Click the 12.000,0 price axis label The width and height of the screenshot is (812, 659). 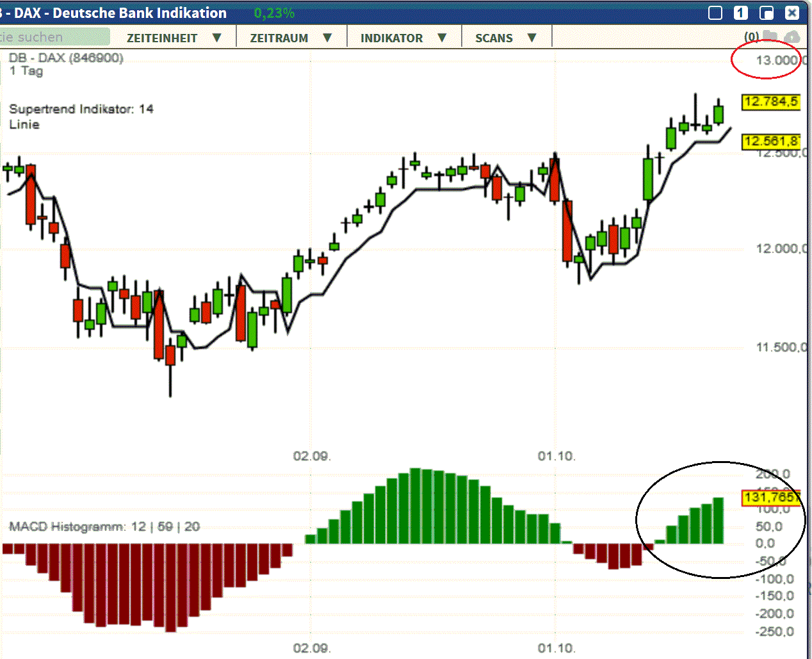[x=781, y=248]
